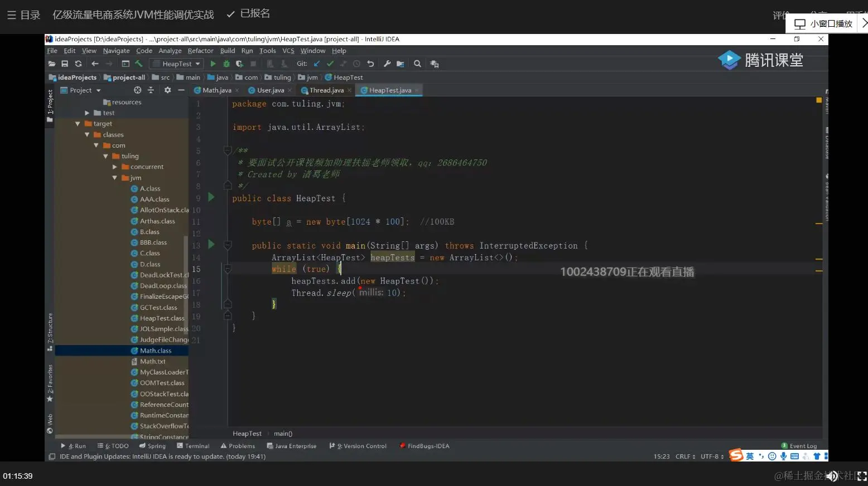868x486 pixels.
Task: Open the Event Log
Action: (799, 446)
